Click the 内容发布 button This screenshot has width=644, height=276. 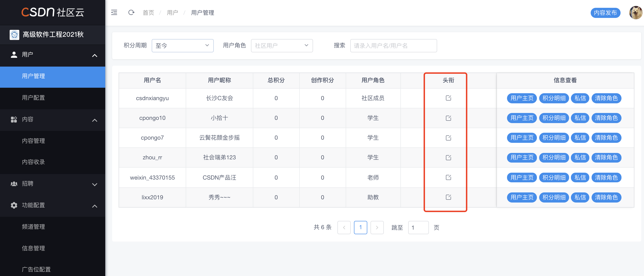605,12
